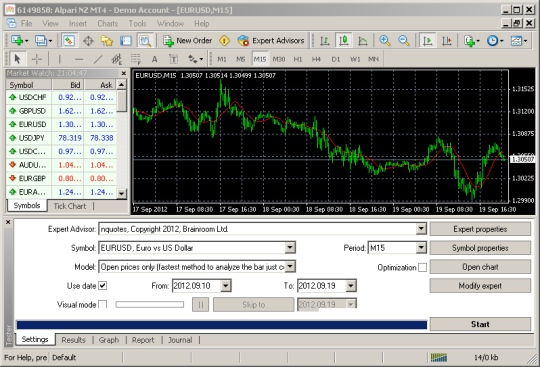This screenshot has width=540, height=367.
Task: Open Expert Advisors from toolbar
Action: click(271, 41)
